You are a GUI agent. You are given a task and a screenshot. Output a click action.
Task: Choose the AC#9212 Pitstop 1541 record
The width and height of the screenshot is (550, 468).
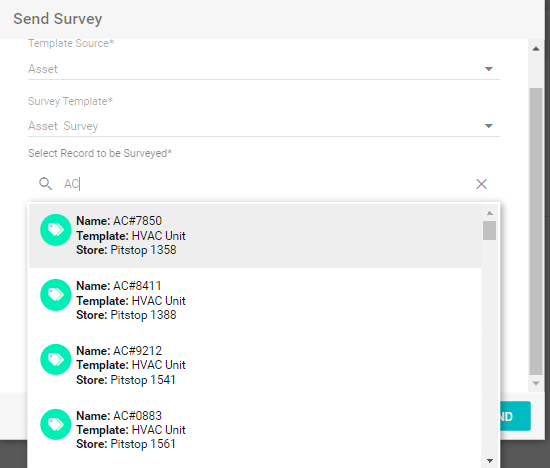(255, 365)
